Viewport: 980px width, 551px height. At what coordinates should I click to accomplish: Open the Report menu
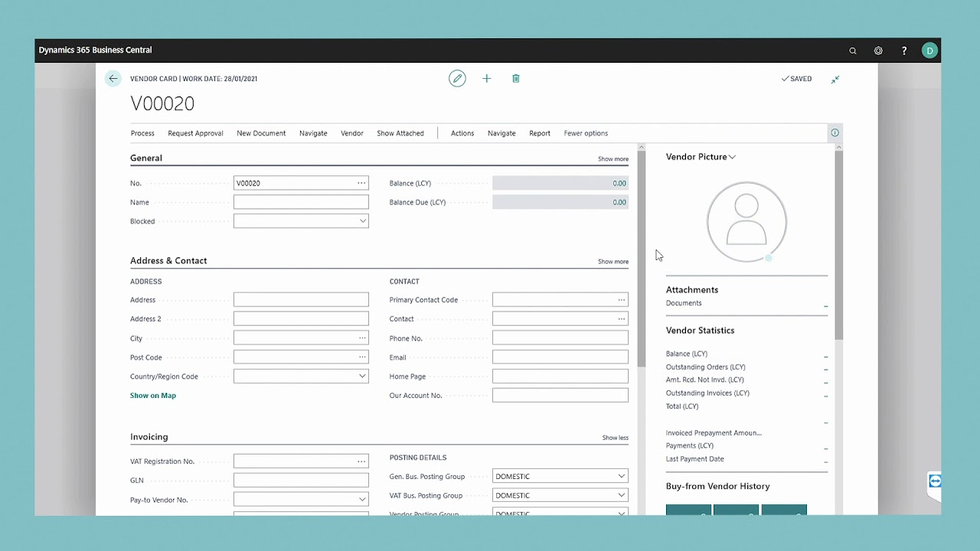pyautogui.click(x=540, y=133)
